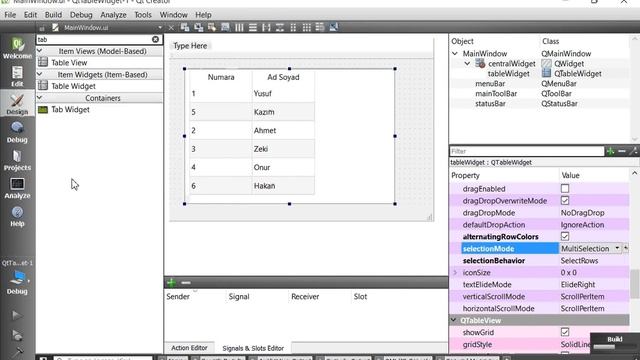Screen dimensions: 640x360
Task: Apply grid layout from toolbar
Action: [307, 27]
